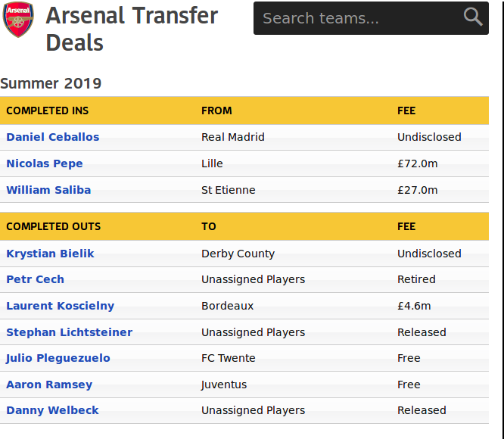This screenshot has width=504, height=439.
Task: Open Danny Welbeck player link
Action: click(x=52, y=410)
